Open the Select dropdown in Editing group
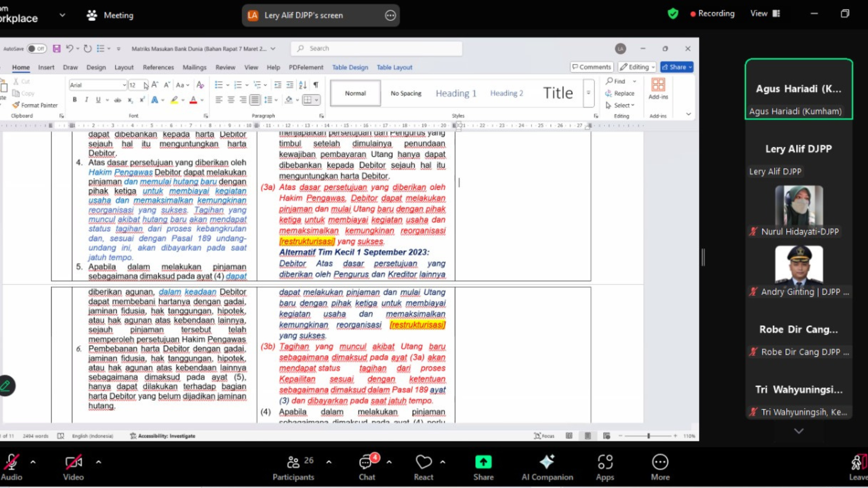This screenshot has width=868, height=488. [620, 105]
